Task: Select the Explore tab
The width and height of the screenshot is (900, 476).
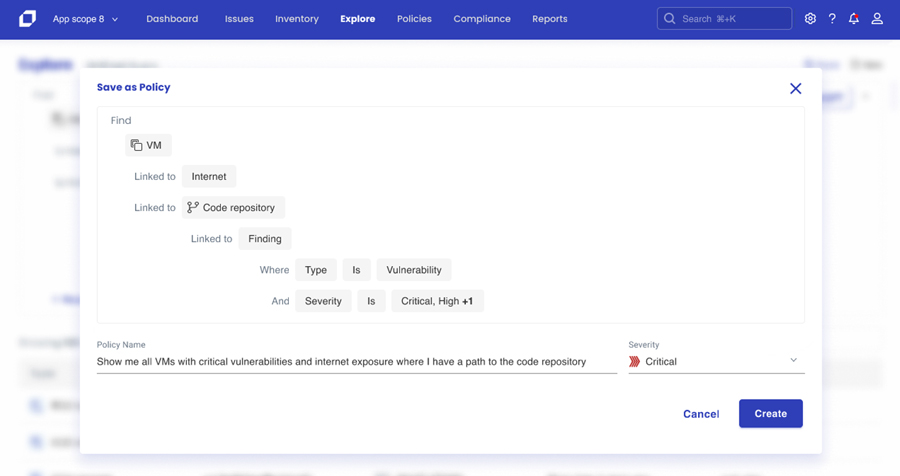Action: coord(358,19)
